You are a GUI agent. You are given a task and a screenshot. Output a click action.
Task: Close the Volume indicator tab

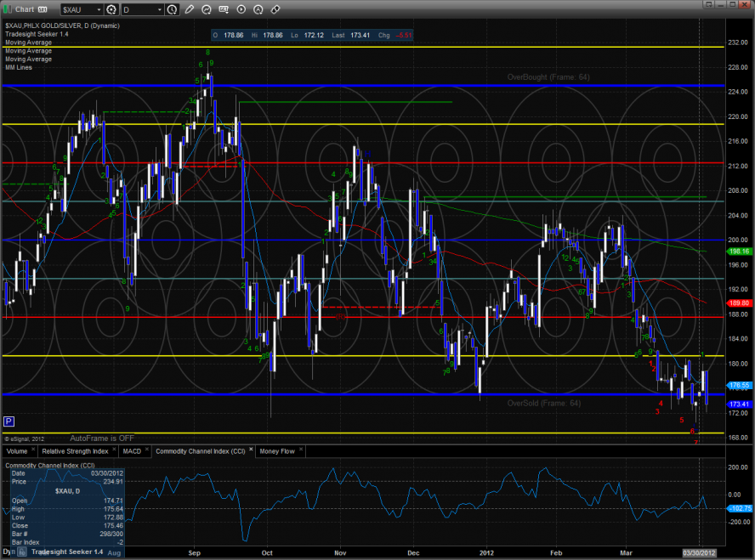coord(34,450)
